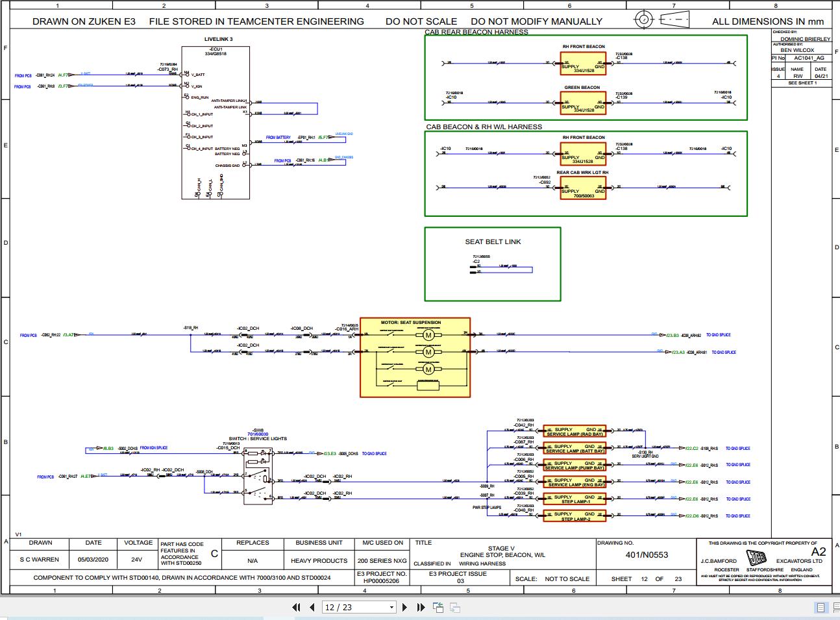Click the JCB logo in title block
The image size is (840, 620).
coord(756,558)
